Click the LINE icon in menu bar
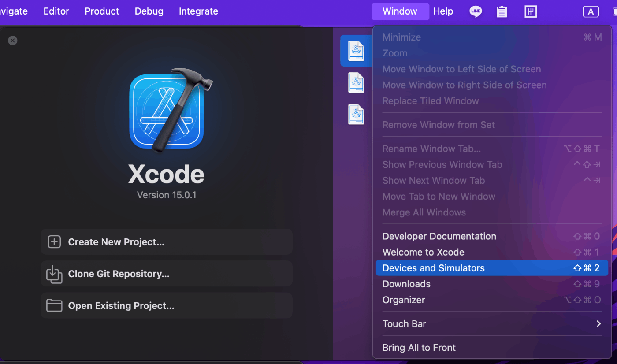 click(476, 11)
